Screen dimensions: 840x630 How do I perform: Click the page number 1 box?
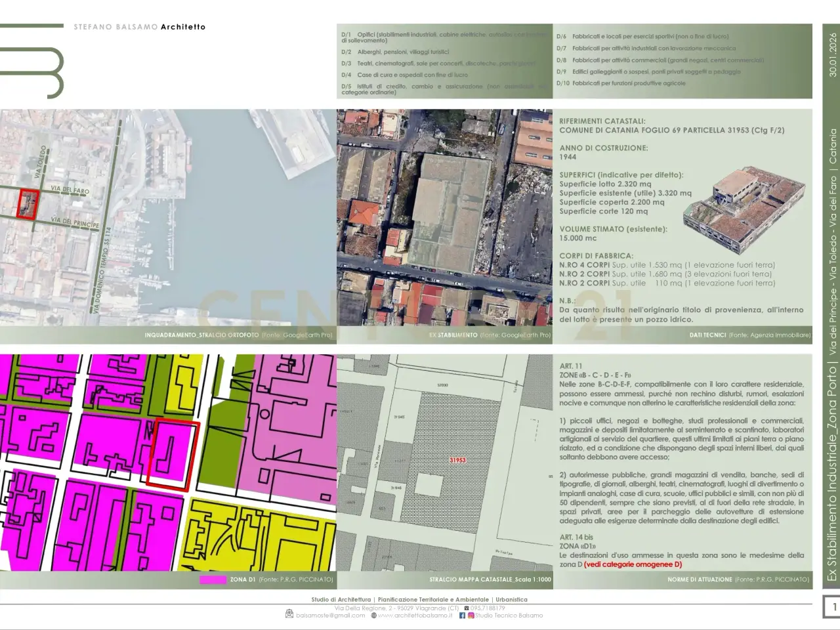[831, 607]
